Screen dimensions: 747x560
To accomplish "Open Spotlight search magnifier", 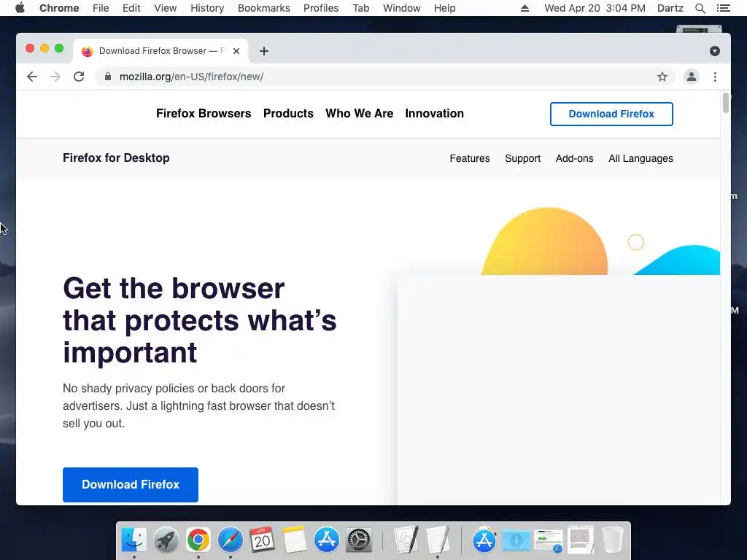I will 700,8.
